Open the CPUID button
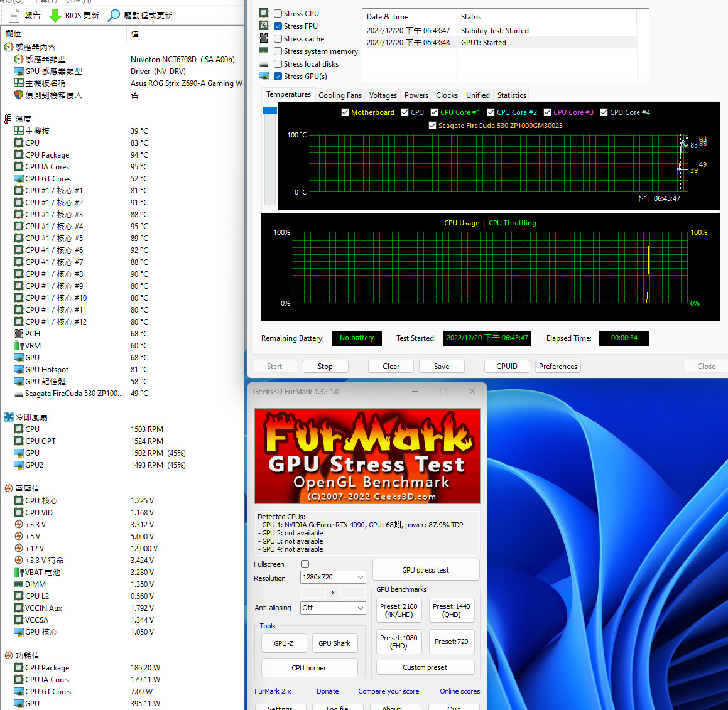This screenshot has width=728, height=710. [x=506, y=366]
